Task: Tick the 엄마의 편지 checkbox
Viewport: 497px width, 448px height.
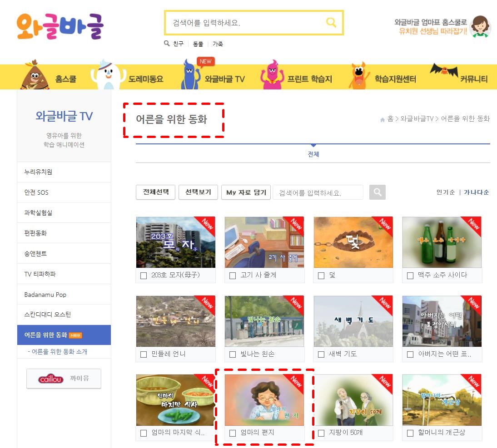Action: click(233, 433)
